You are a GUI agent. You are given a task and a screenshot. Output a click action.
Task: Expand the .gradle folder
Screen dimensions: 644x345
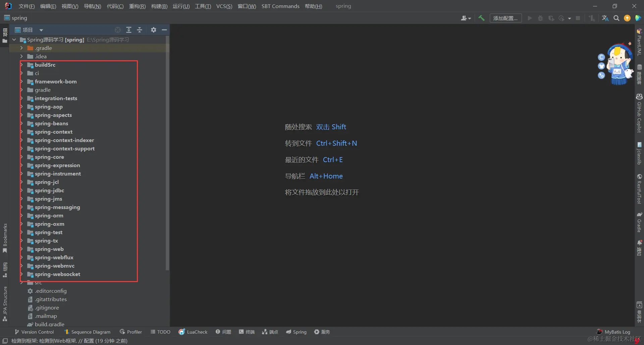click(21, 48)
